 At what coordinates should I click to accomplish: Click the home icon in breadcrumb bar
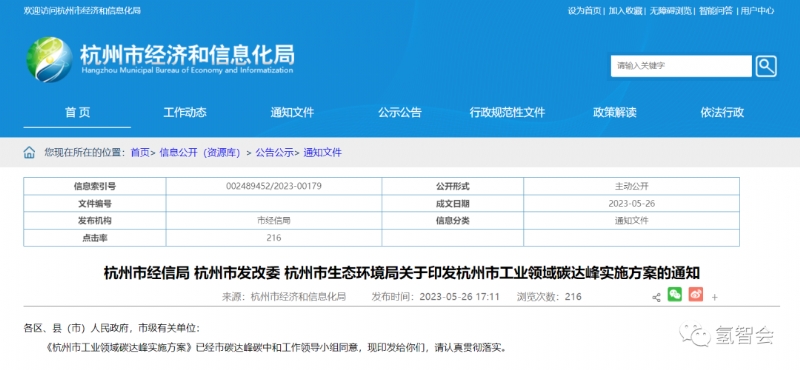point(29,152)
